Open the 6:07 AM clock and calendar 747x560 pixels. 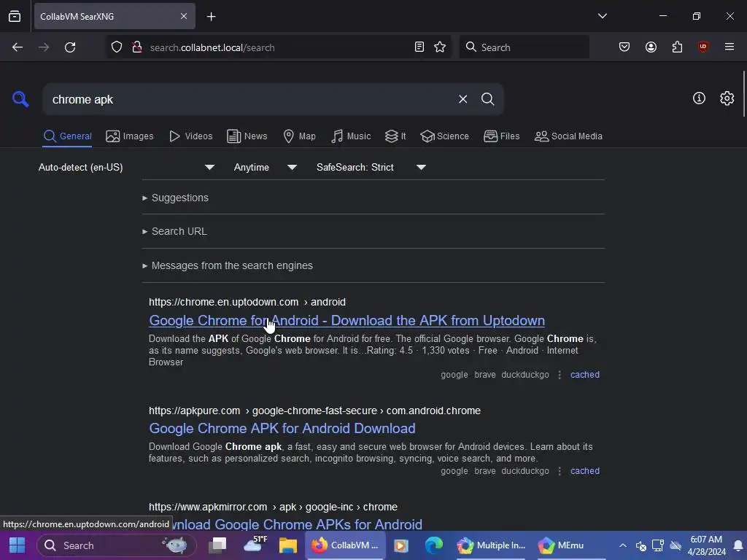tap(706, 545)
